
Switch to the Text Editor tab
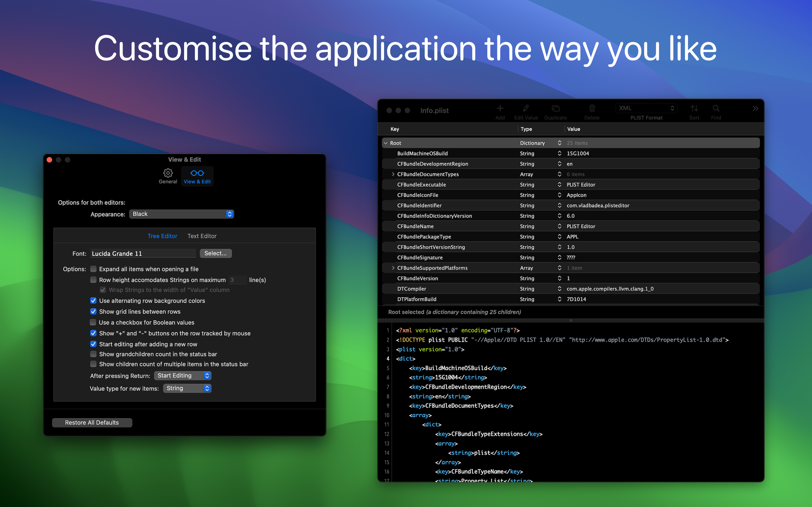pyautogui.click(x=202, y=236)
